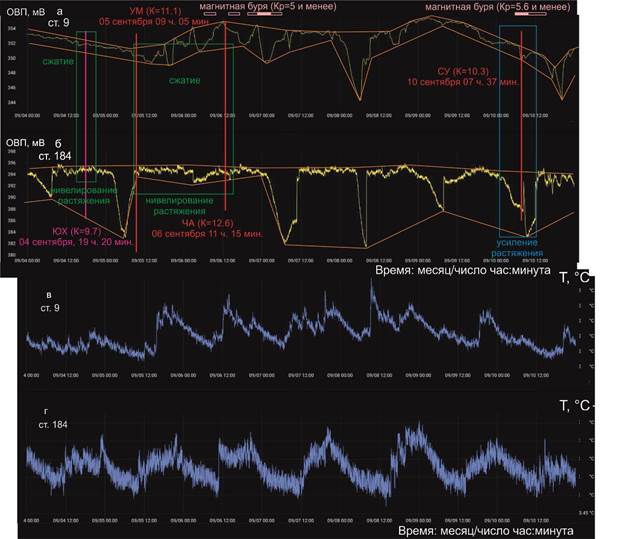Click the red УМ (K=11.1) event label
Viewport: 623px width, 539px height.
pyautogui.click(x=151, y=10)
